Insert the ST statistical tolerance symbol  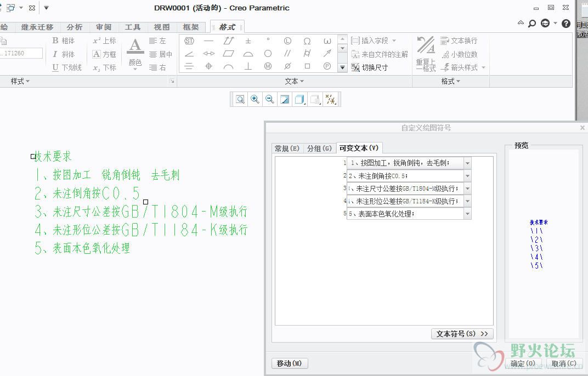189,41
